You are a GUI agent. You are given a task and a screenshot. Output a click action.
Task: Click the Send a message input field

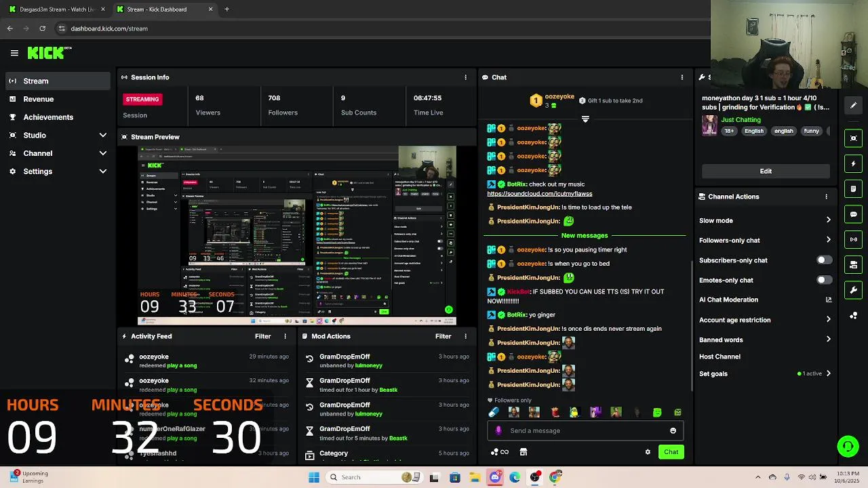click(585, 430)
